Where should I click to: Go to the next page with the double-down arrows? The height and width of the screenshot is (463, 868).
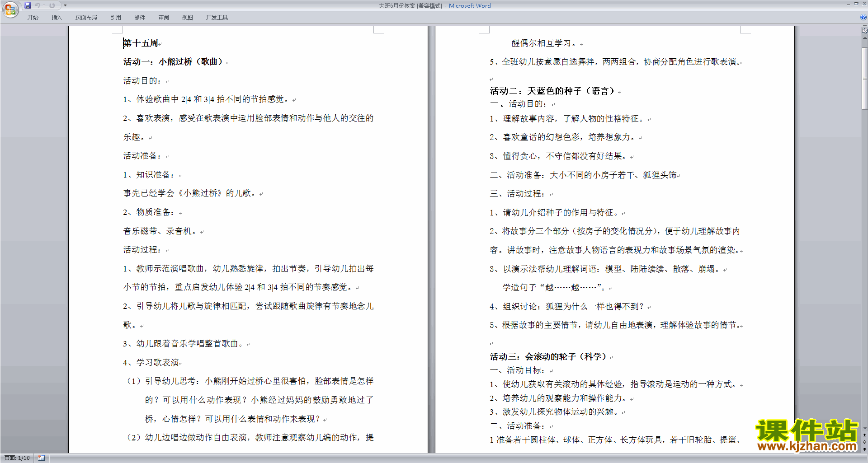click(x=864, y=449)
